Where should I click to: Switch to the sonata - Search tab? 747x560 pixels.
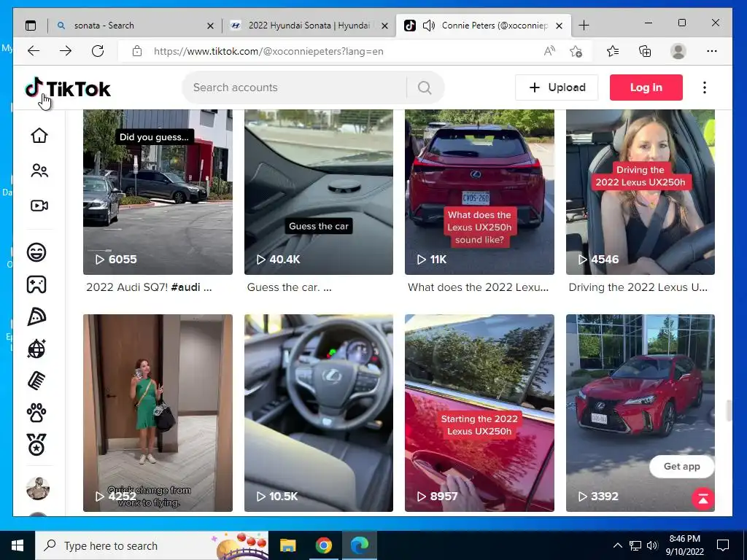[134, 26]
